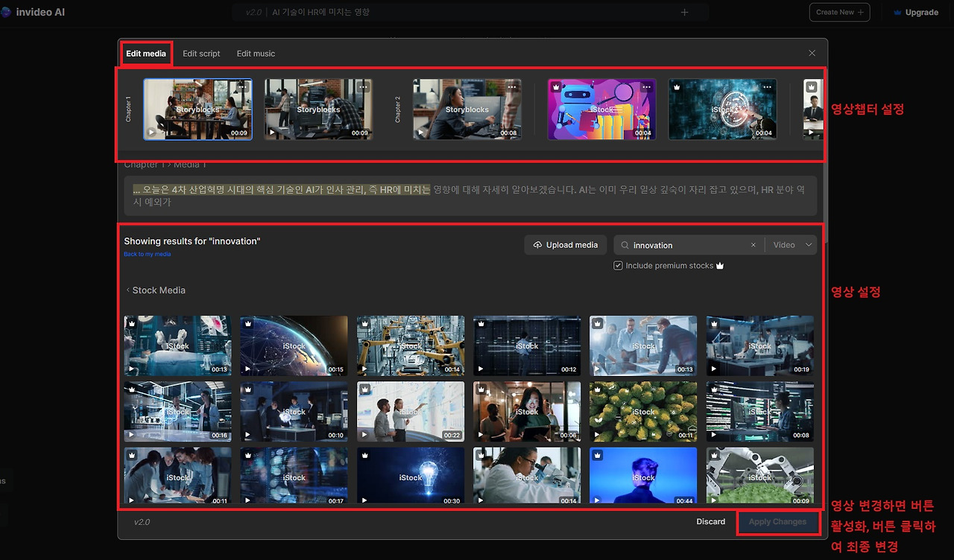Play the 00:08 Chapter 2 clip preview
The width and height of the screenshot is (954, 560).
(421, 133)
